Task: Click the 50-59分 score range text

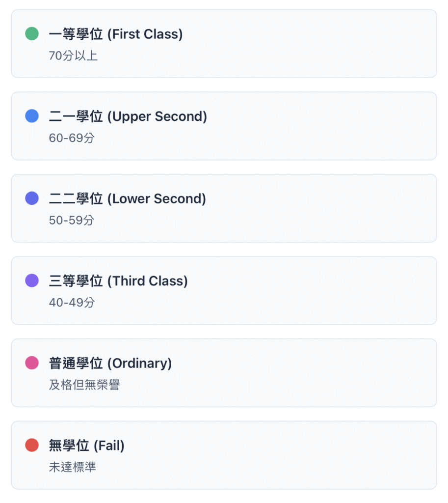Action: click(72, 221)
